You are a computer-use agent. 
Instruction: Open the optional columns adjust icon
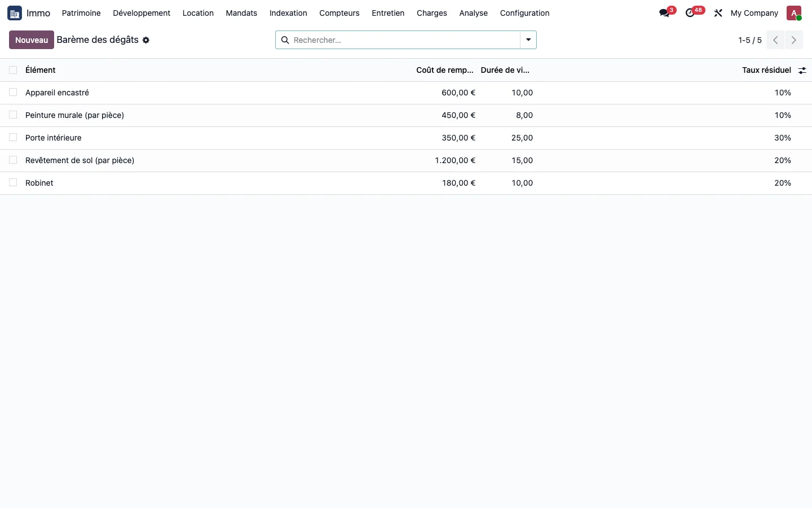click(802, 71)
